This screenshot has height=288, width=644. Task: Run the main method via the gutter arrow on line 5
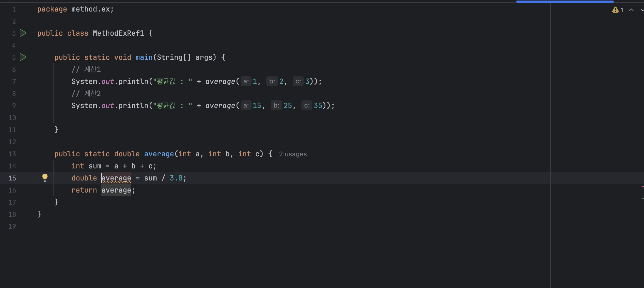coord(23,57)
